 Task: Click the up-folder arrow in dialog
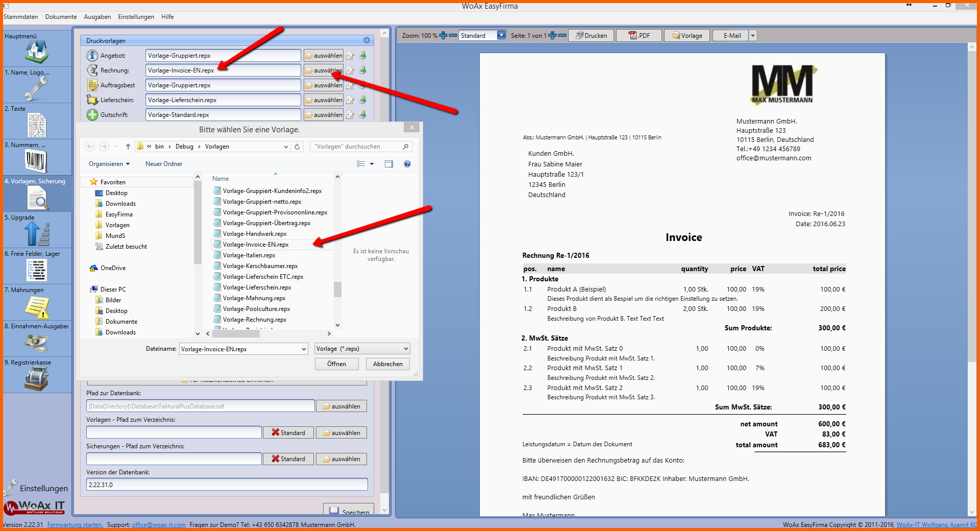click(128, 147)
